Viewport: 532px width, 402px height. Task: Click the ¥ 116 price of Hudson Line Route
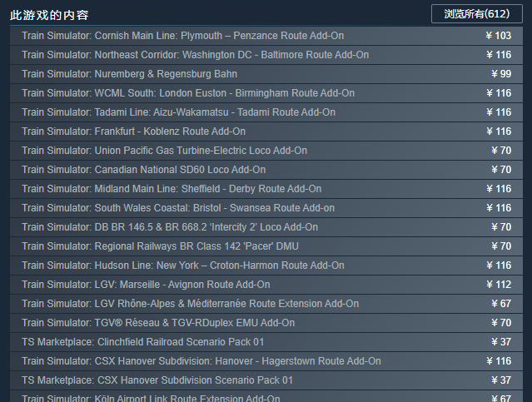point(499,266)
